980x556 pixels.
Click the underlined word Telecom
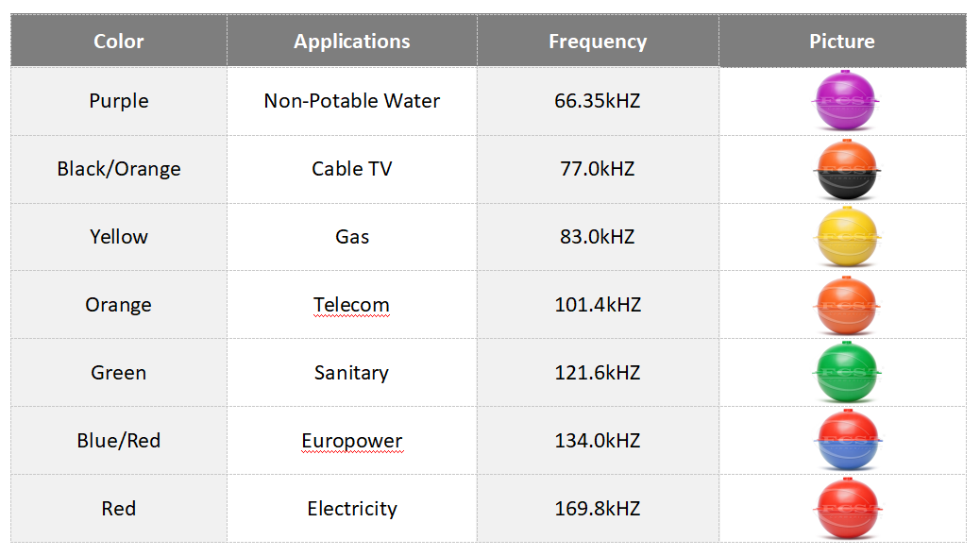pos(351,305)
